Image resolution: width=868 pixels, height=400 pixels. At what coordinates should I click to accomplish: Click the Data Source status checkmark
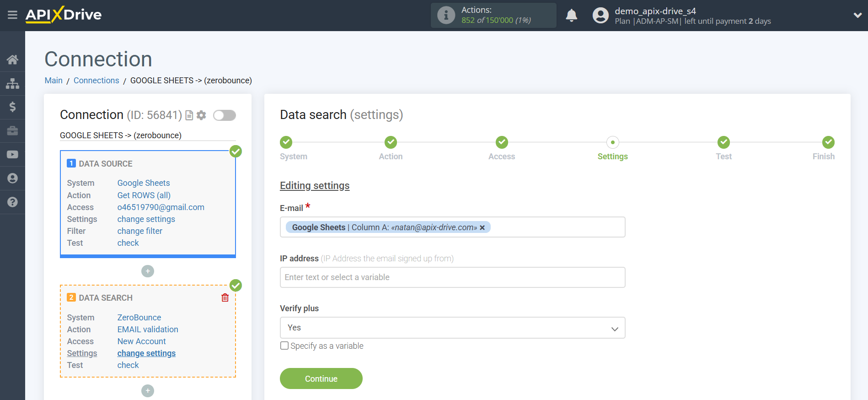(236, 151)
